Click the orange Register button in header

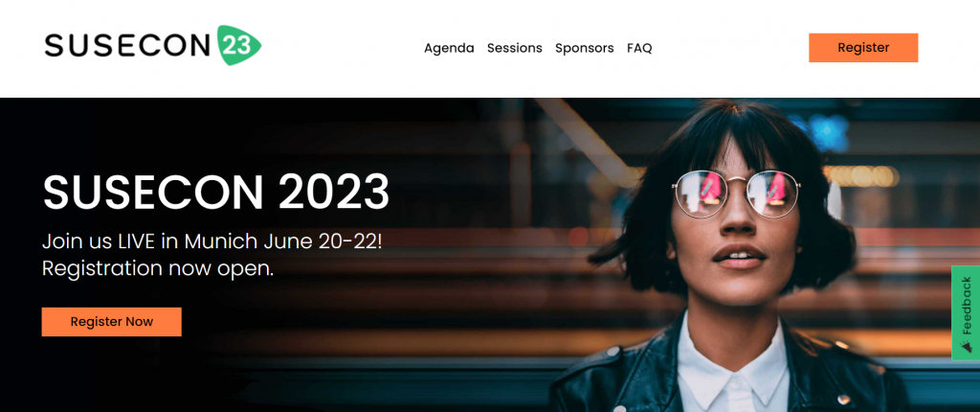point(863,48)
